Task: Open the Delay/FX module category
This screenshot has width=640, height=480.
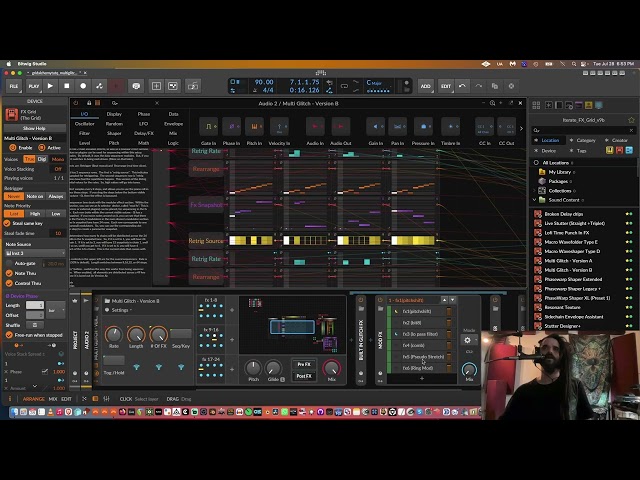Action: tap(144, 133)
